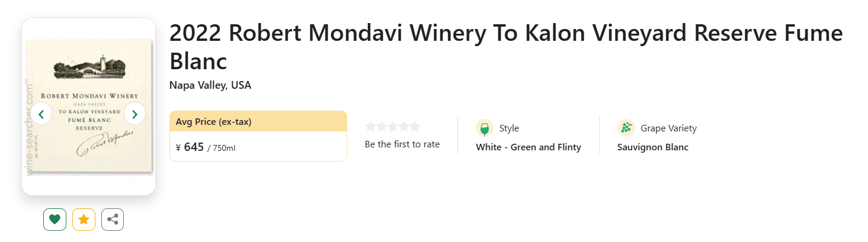Rate the wine three stars
Image resolution: width=868 pixels, height=242 pixels.
(x=393, y=126)
